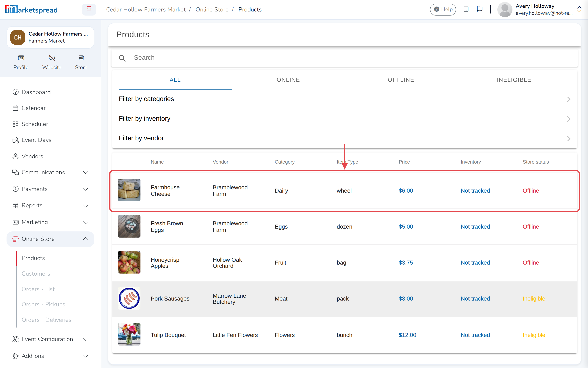This screenshot has width=588, height=368.
Task: Click the pin sidebar icon
Action: [x=89, y=9]
